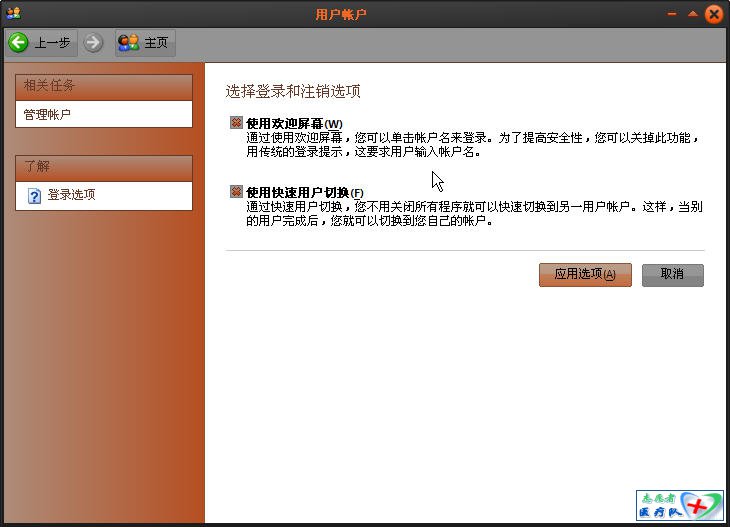Viewport: 730px width, 527px height.
Task: Click the 用户帐户 icon in title bar corner
Action: click(13, 14)
